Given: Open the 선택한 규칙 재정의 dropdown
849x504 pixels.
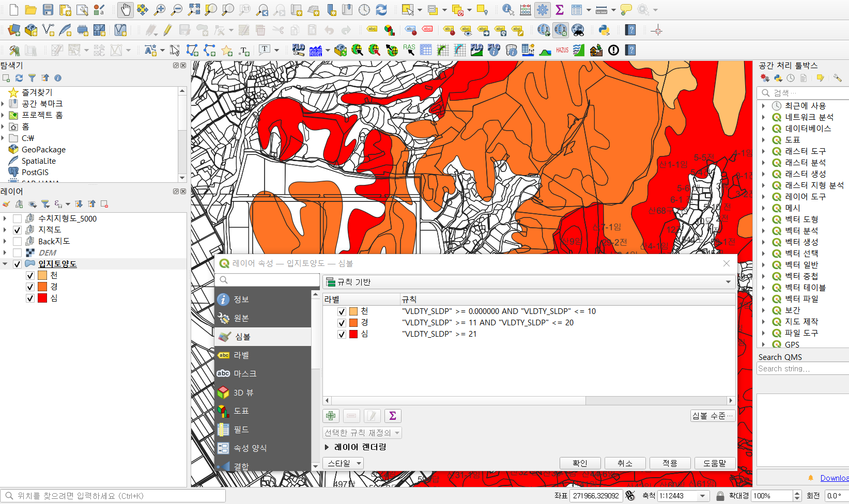Looking at the screenshot, I should (362, 433).
